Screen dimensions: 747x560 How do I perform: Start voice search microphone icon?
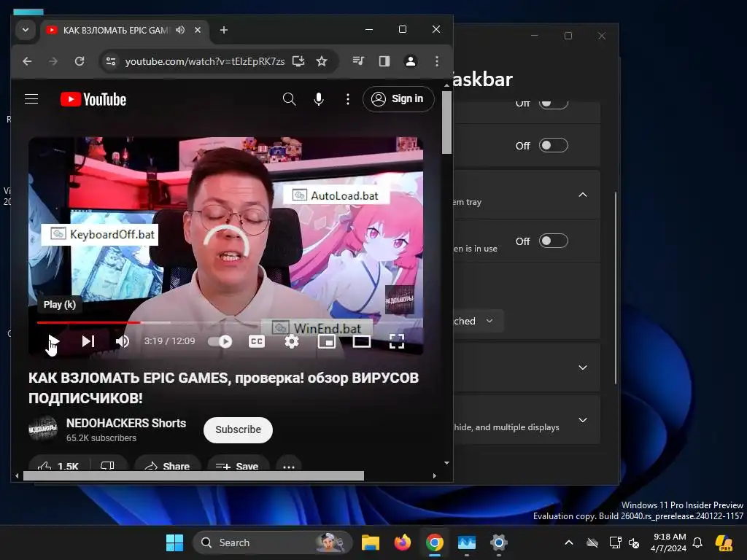(319, 99)
